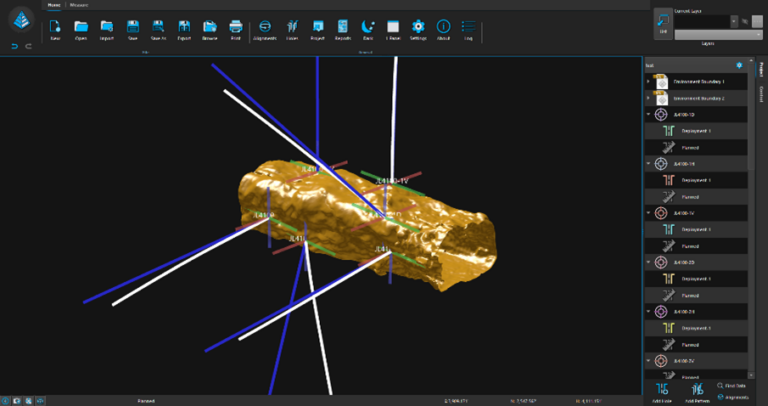Click the current layer color swatch

click(x=758, y=20)
